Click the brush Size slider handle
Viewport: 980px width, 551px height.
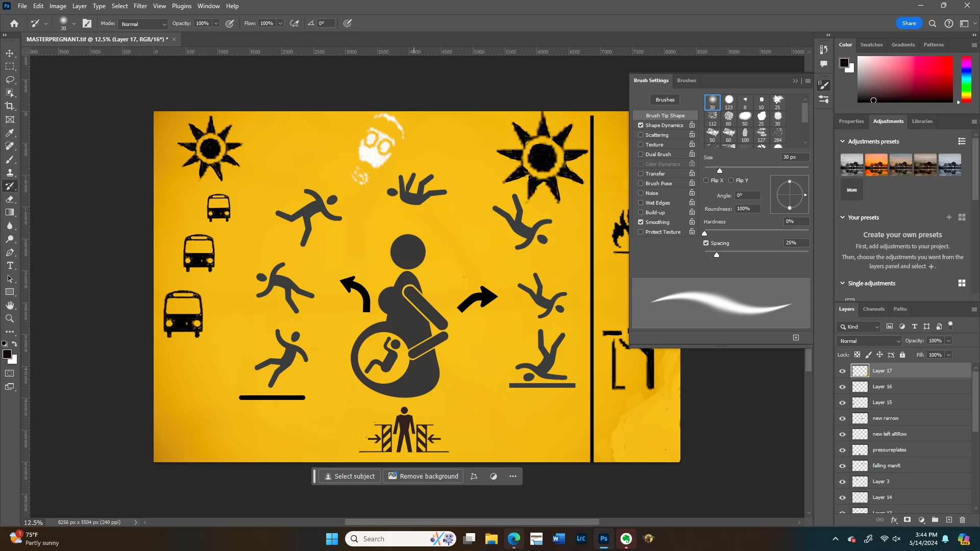tap(720, 171)
